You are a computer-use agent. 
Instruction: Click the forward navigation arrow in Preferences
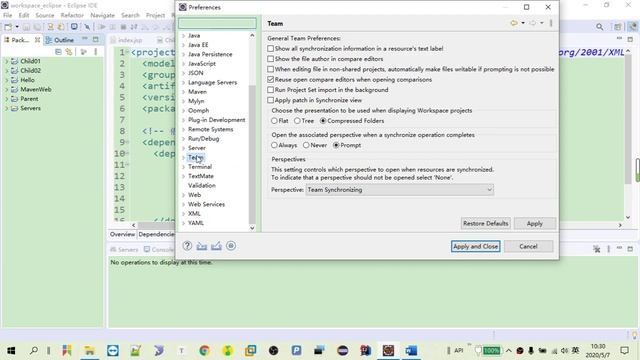533,23
